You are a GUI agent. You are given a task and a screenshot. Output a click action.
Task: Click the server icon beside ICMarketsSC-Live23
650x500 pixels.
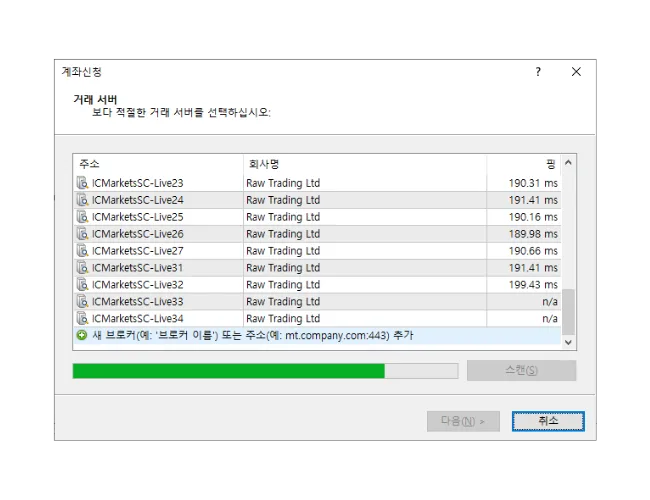82,183
